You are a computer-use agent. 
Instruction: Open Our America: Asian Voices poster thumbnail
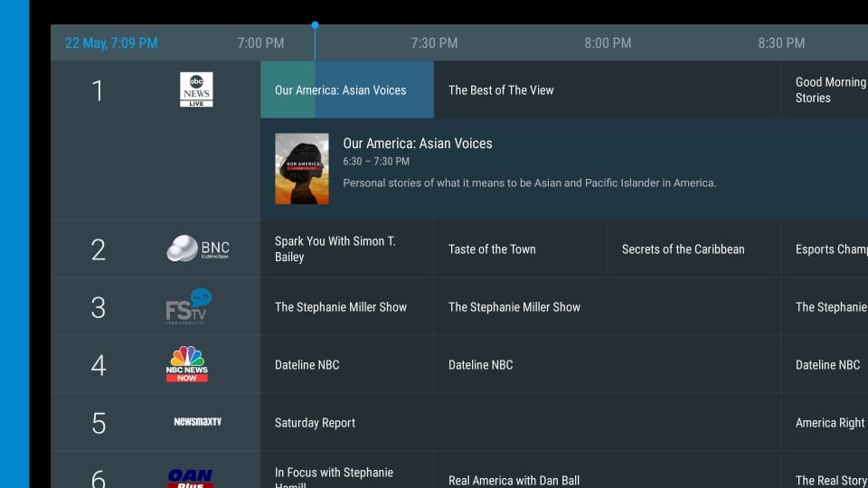click(x=301, y=169)
